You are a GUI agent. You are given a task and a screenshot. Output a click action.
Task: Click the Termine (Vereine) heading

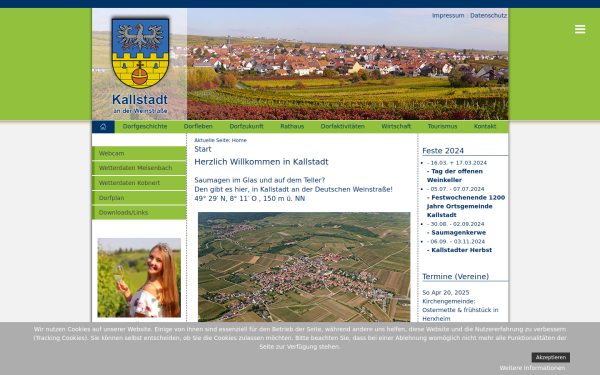coord(455,277)
